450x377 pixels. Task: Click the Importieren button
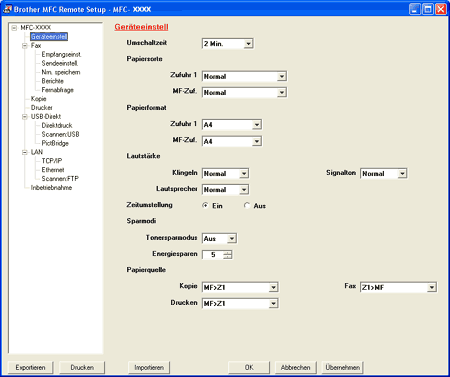coord(149,368)
